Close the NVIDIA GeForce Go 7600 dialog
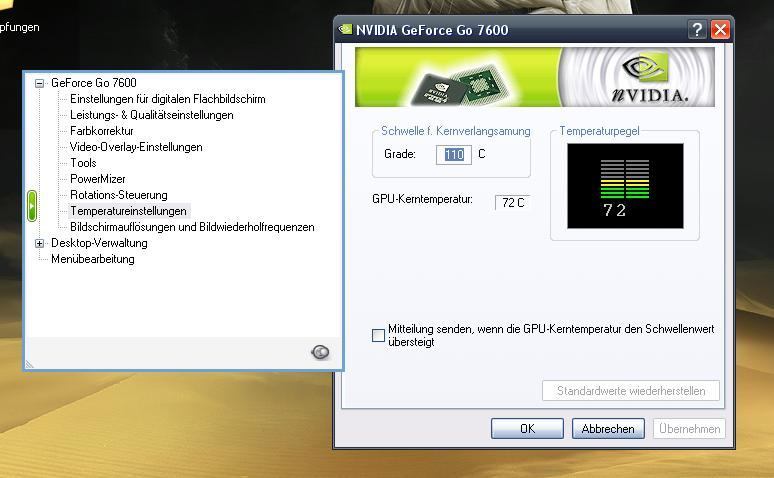The height and width of the screenshot is (478, 774). 720,30
